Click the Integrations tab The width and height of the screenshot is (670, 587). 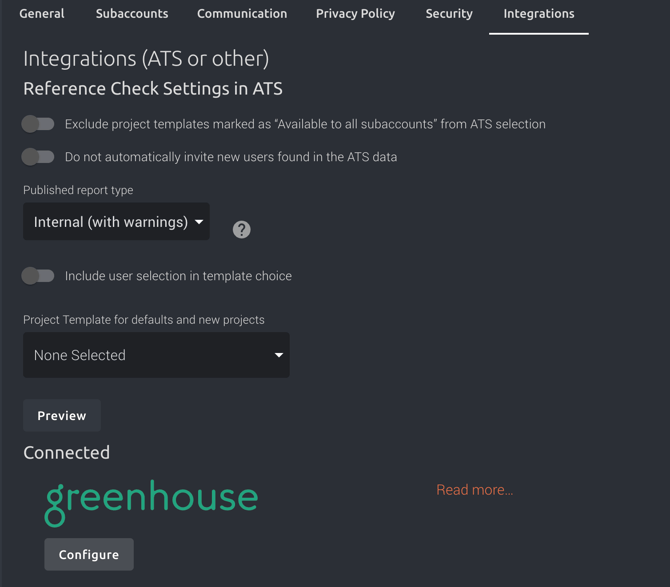[x=538, y=14]
